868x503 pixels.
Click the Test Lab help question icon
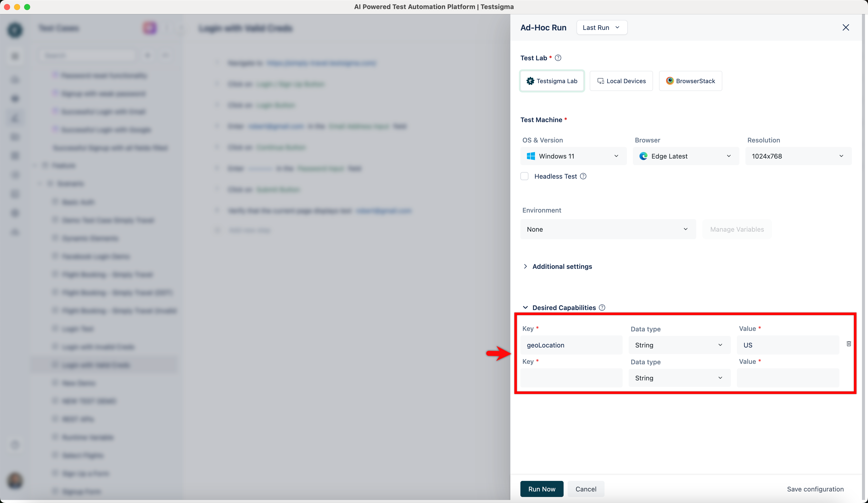[x=558, y=58]
